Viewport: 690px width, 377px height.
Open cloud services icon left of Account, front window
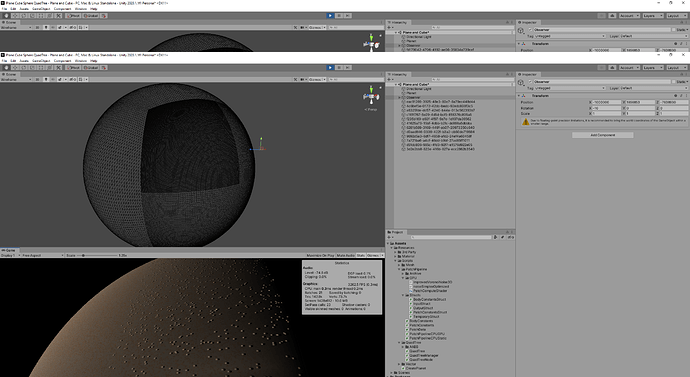[x=612, y=68]
